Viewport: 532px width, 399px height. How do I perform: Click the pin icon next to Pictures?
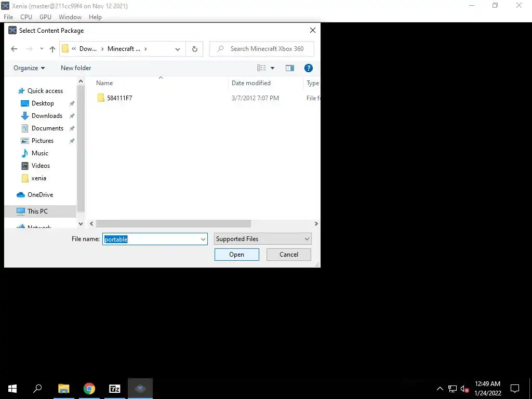(72, 141)
